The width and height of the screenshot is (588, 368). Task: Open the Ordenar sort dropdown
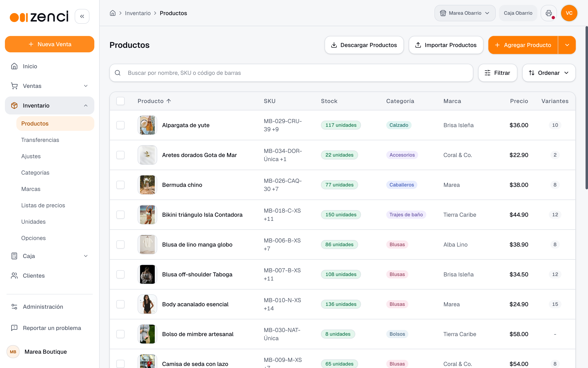tap(549, 73)
